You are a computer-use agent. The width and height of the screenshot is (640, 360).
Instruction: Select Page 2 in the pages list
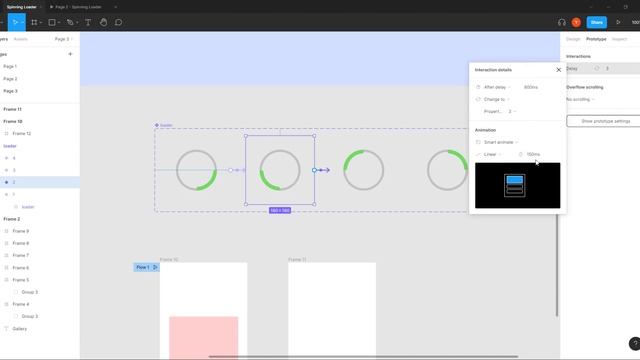10,79
